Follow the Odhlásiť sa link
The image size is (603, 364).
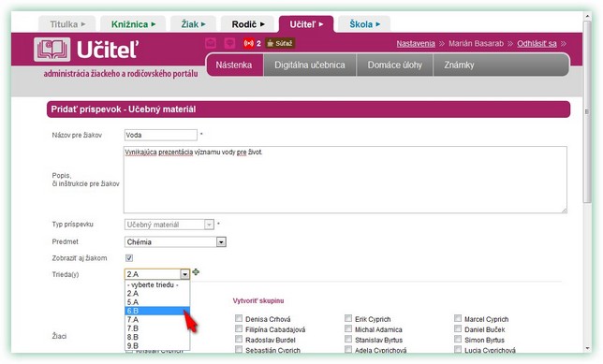(x=537, y=43)
